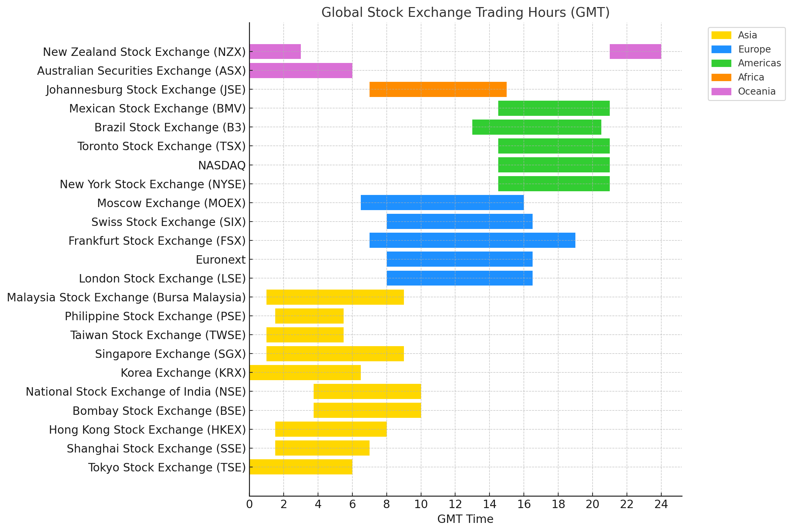Click the Europe blue legend swatch
Image resolution: width=792 pixels, height=532 pixels.
[x=721, y=49]
